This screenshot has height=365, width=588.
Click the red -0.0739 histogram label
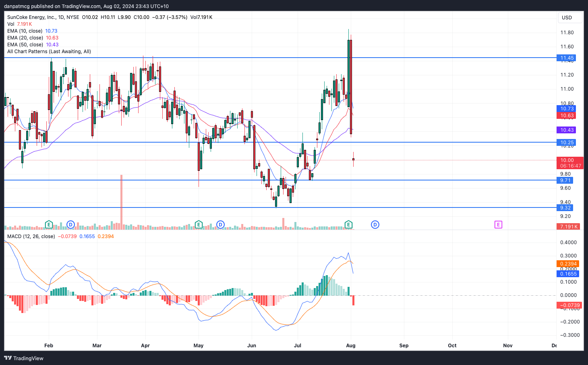569,305
